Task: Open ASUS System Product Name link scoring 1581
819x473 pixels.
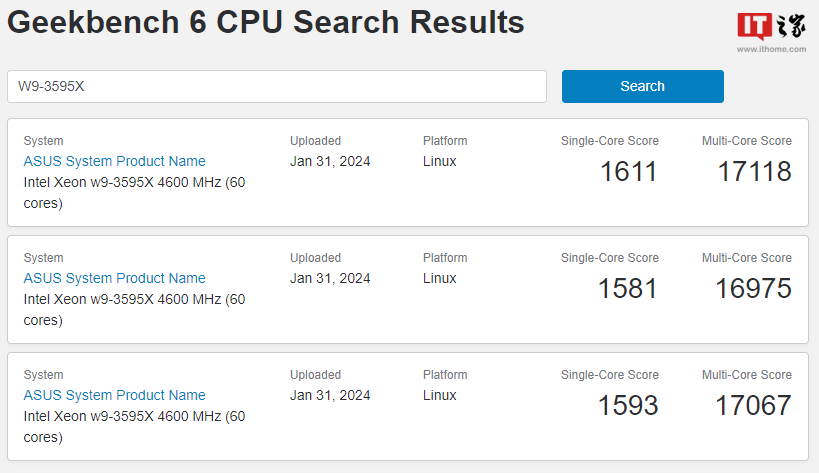Action: (x=114, y=278)
